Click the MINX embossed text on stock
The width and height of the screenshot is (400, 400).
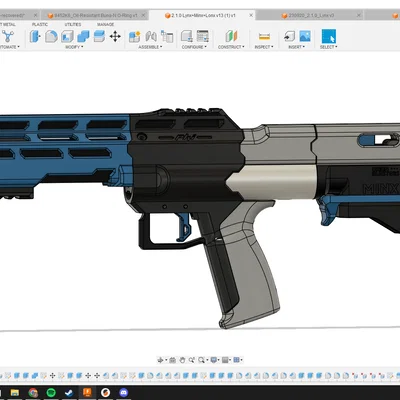click(x=381, y=189)
